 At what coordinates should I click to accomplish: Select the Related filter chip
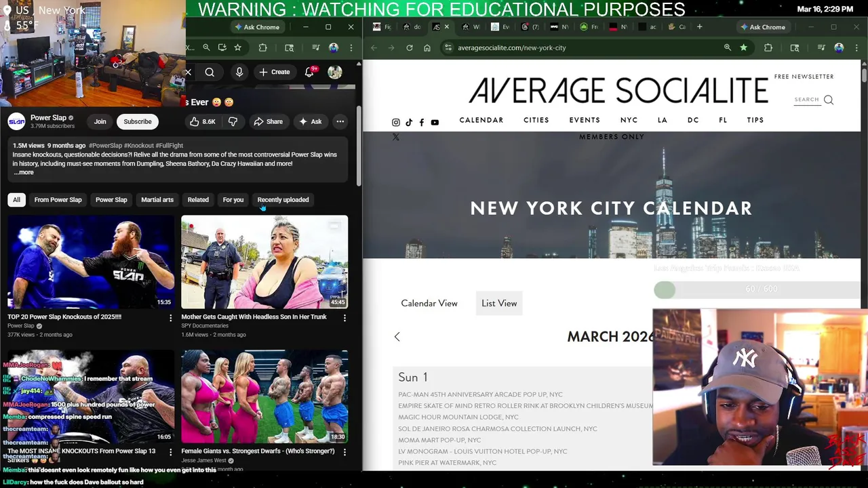click(x=198, y=200)
